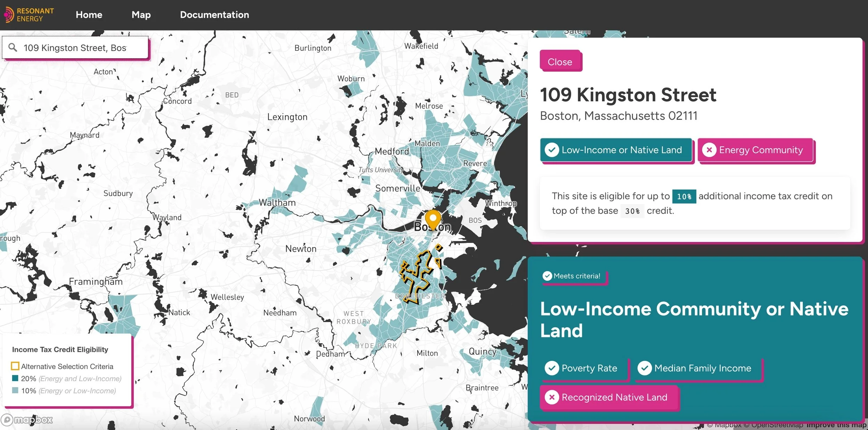Click the Resonant Energy logo

(29, 15)
